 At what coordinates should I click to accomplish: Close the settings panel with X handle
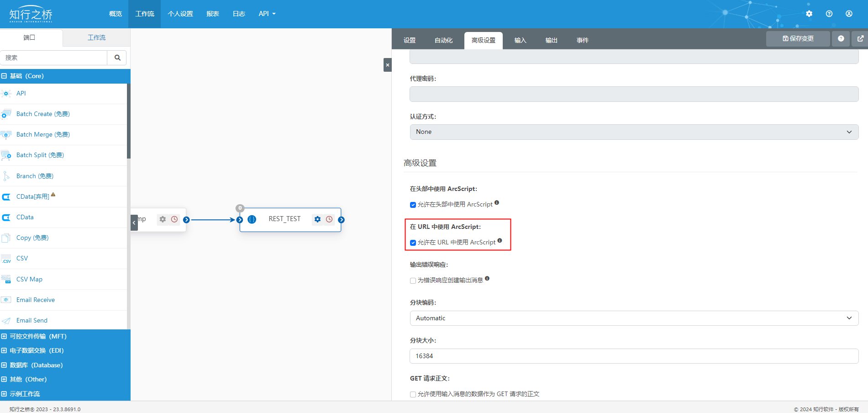(387, 65)
